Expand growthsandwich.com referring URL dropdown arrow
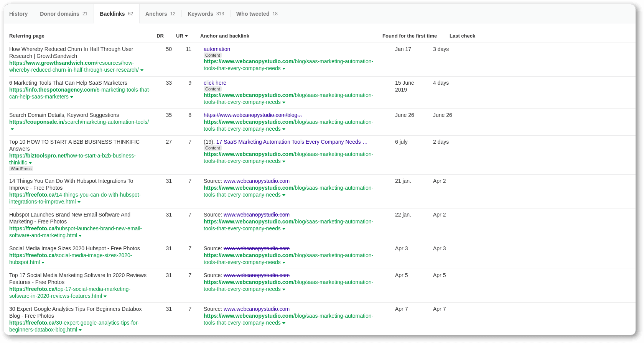 (142, 70)
